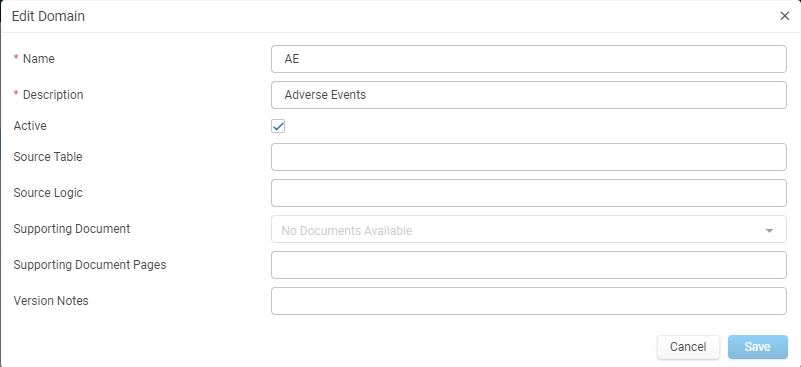Uncheck the Active checkbox
Viewport: 801px width, 367px height.
tap(278, 126)
